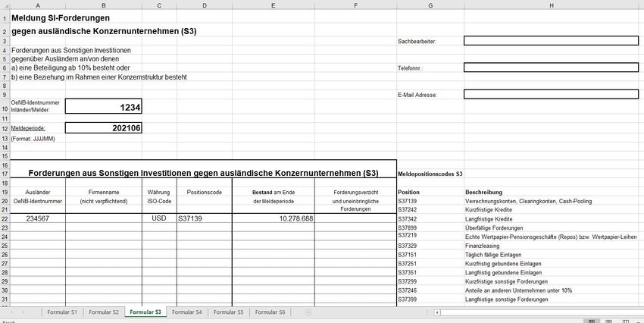Image resolution: width=644 pixels, height=323 pixels.
Task: Click the previous sheet navigation arrow
Action: point(13,312)
